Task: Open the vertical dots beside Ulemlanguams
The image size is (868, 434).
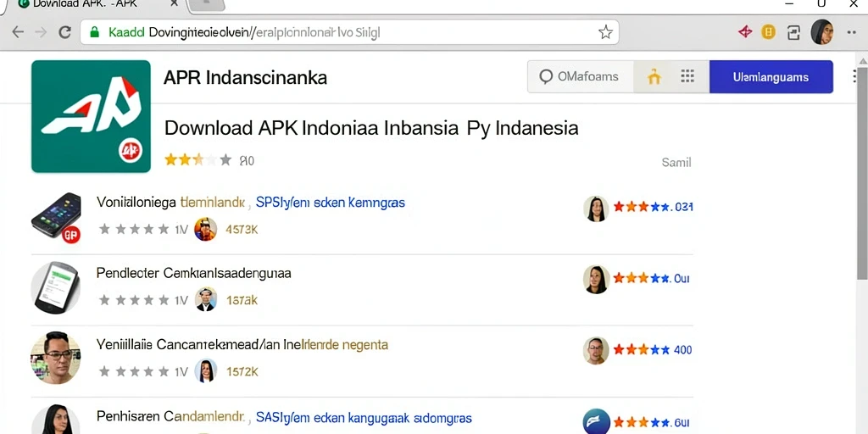Action: tap(856, 76)
